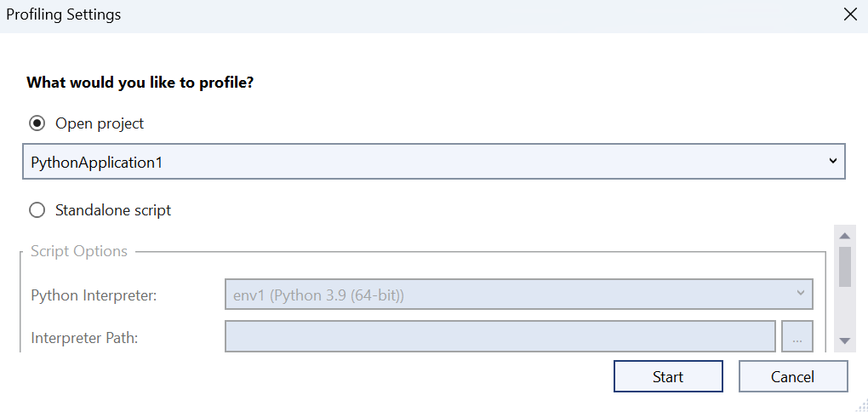This screenshot has height=412, width=868.
Task: Click the Profiling Settings title bar text
Action: (64, 14)
